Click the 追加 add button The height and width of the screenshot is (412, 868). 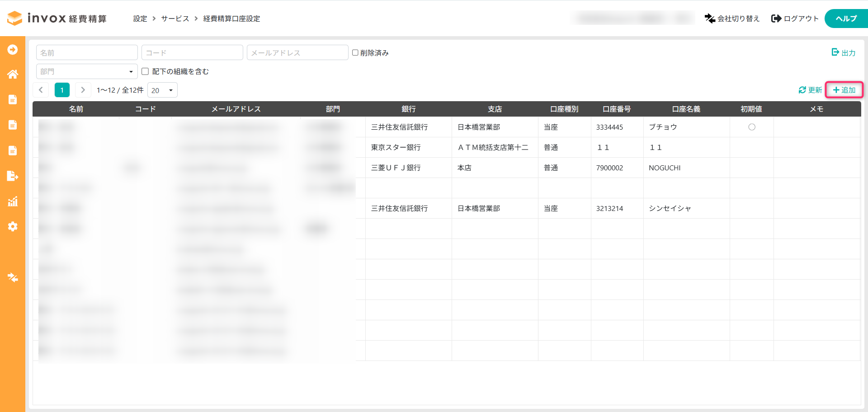844,90
